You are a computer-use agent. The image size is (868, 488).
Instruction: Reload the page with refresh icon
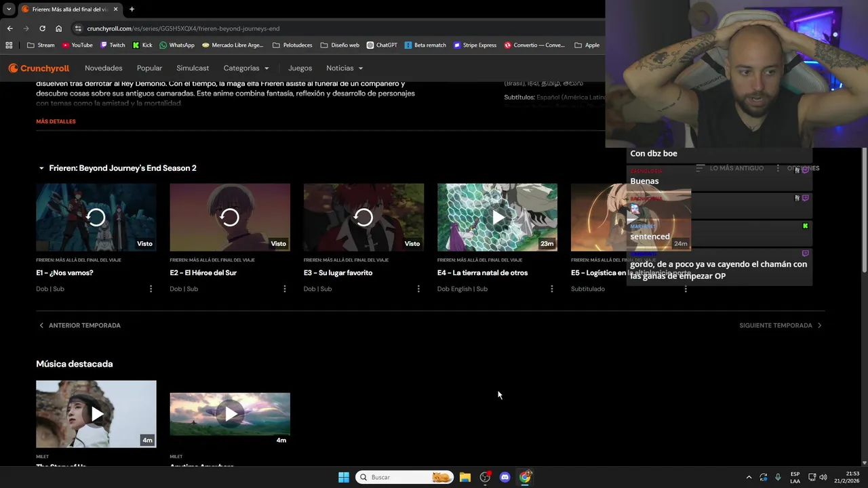coord(42,28)
